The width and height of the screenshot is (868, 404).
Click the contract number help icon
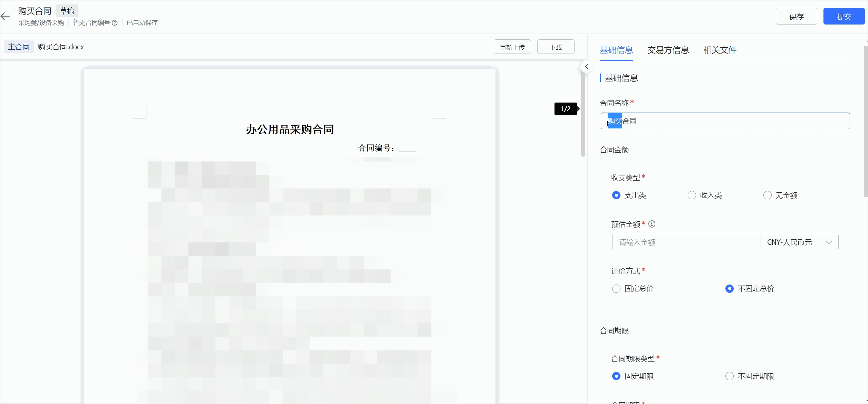pos(115,23)
